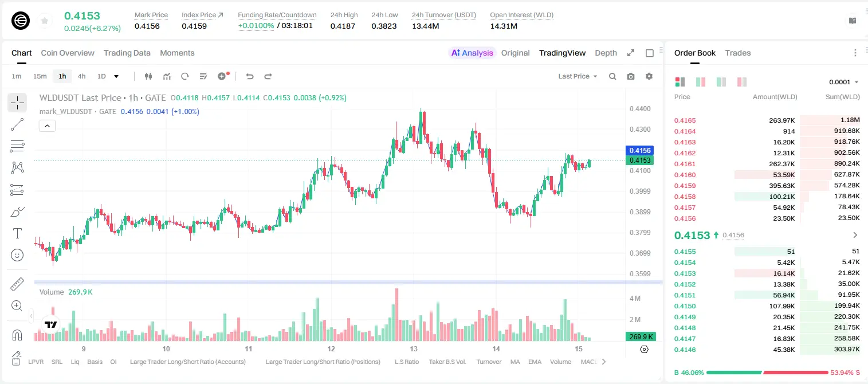Select the text annotation tool
Viewport: 868px width, 384px height.
click(17, 233)
